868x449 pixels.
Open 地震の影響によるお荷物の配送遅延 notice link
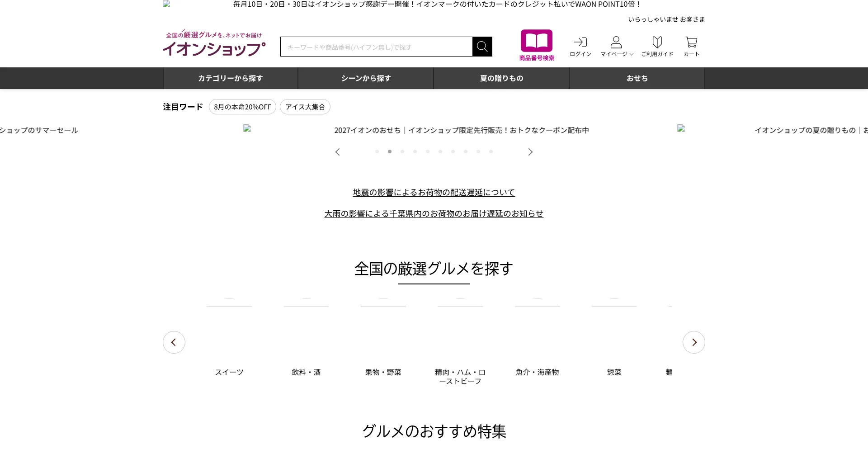pyautogui.click(x=434, y=192)
